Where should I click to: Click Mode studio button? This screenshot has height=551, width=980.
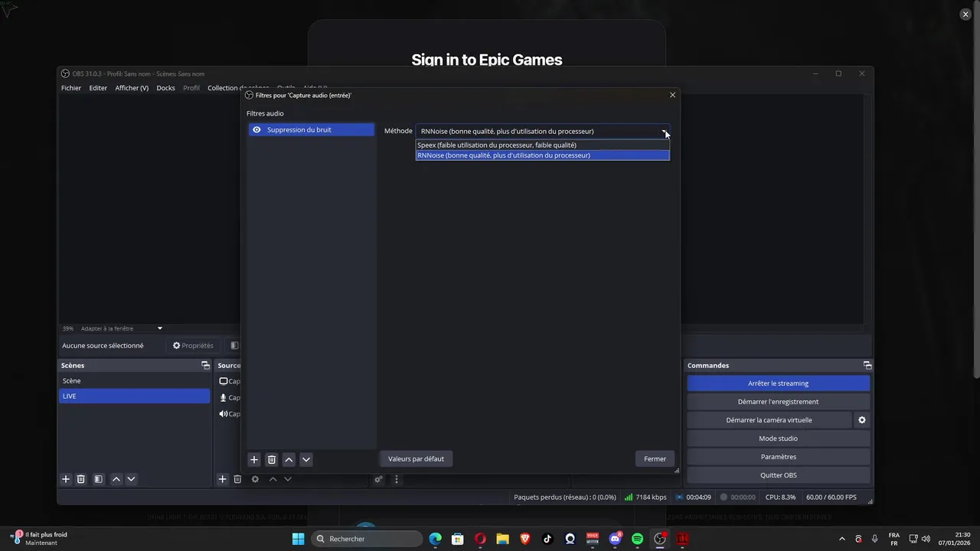click(778, 439)
